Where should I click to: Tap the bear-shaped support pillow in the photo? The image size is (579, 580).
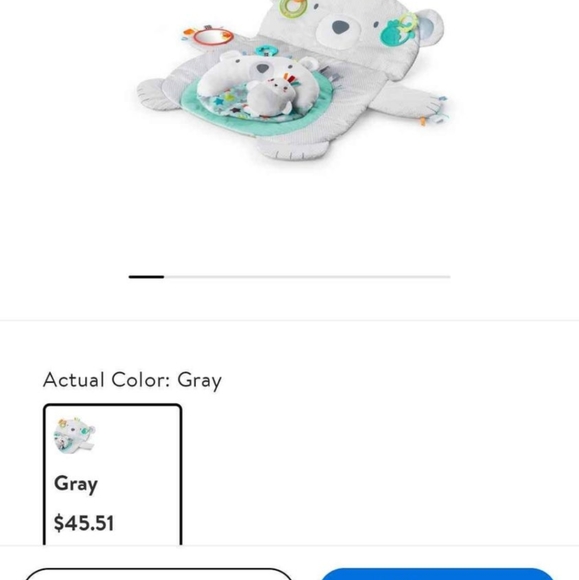coord(255,80)
